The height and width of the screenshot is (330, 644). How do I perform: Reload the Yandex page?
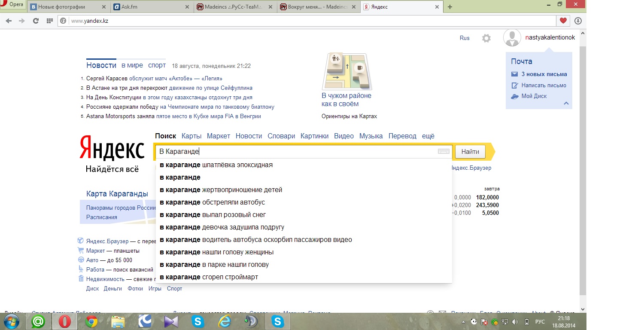point(36,21)
